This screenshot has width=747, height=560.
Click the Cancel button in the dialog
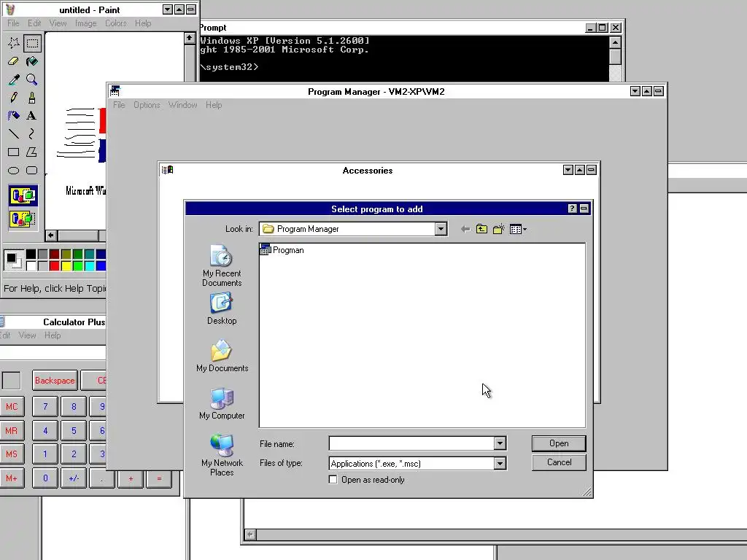coord(559,462)
